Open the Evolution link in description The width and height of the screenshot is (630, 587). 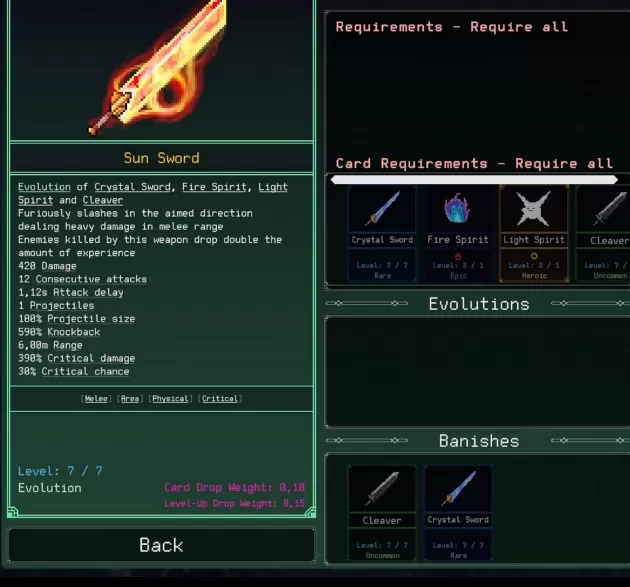point(44,187)
